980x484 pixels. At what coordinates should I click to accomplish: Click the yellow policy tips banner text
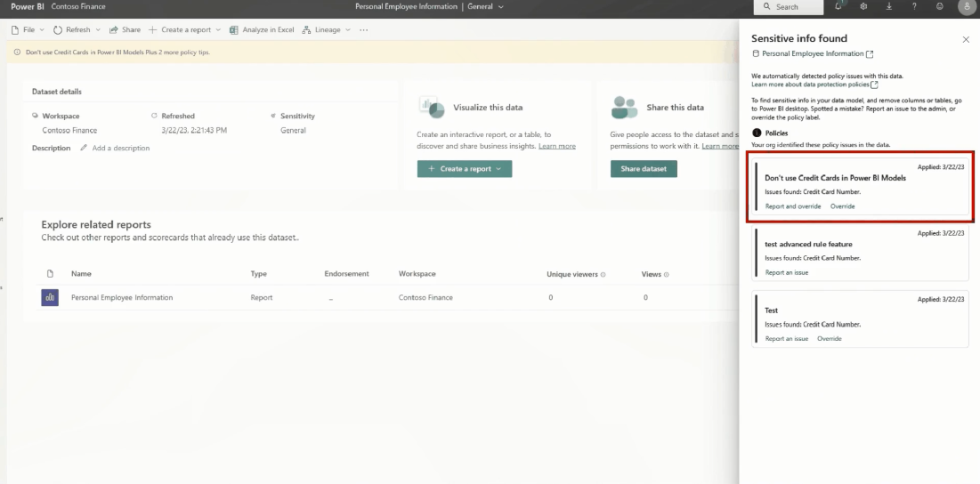point(117,52)
